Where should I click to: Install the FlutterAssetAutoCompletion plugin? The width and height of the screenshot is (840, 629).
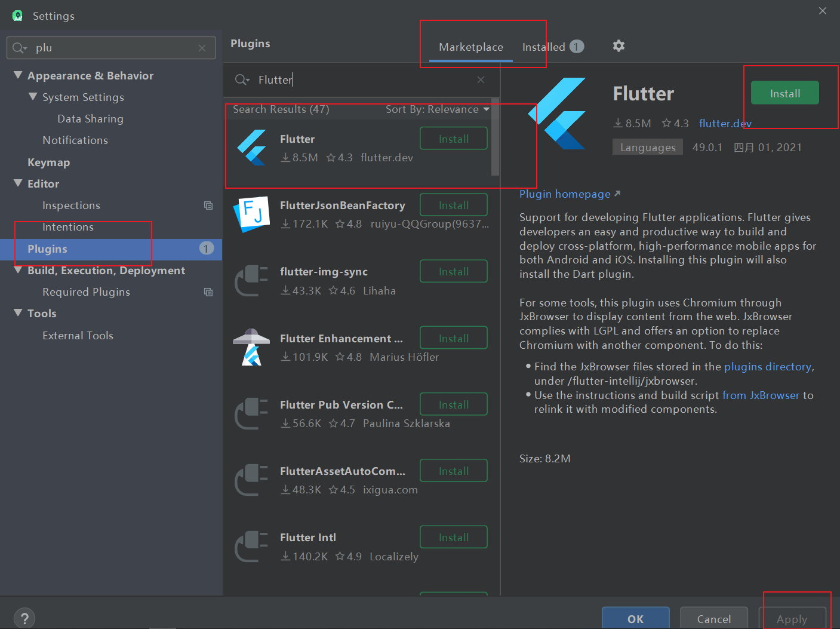point(454,471)
